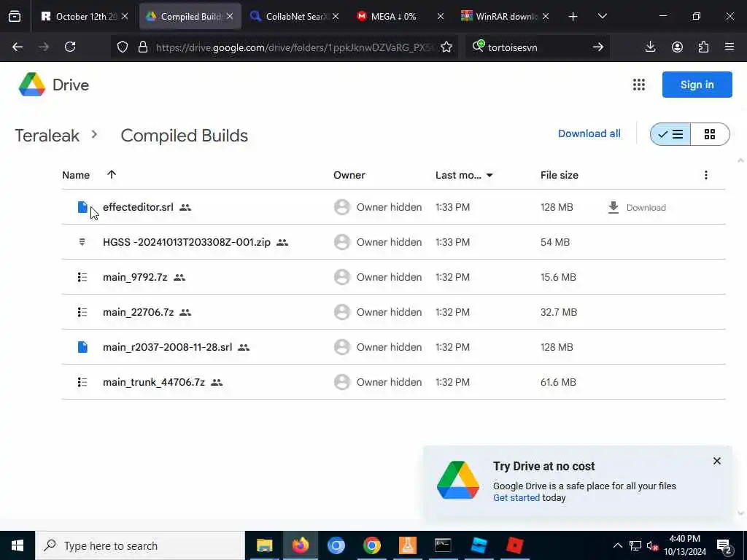747x560 pixels.
Task: Click the Get started link
Action: click(516, 497)
